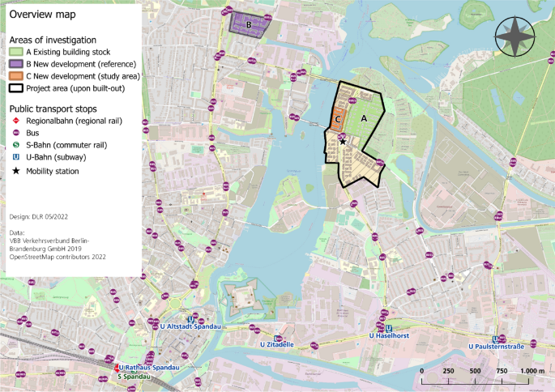This screenshot has height=392, width=555.
Task: Click the '500' mark on the scale bar
Action: pyautogui.click(x=475, y=371)
